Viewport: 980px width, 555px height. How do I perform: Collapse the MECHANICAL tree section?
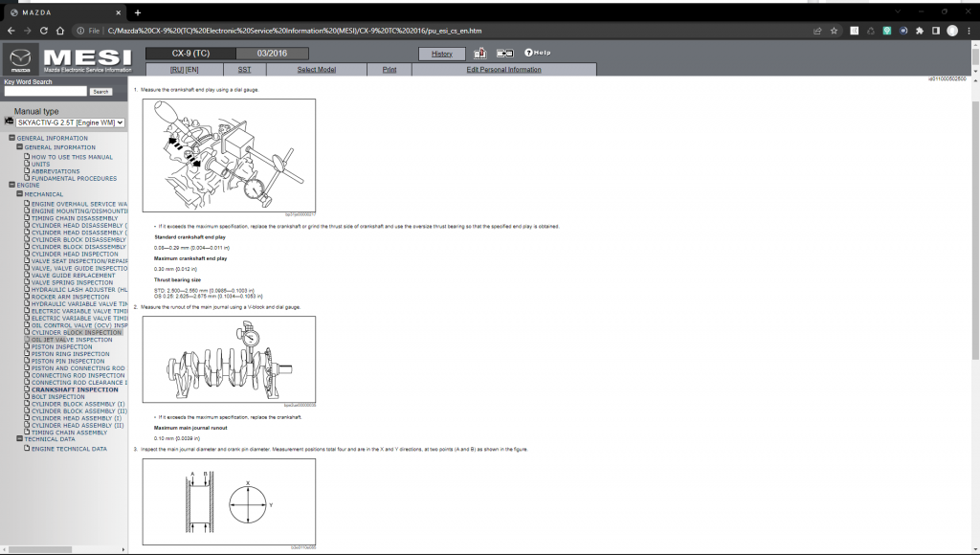click(x=20, y=194)
